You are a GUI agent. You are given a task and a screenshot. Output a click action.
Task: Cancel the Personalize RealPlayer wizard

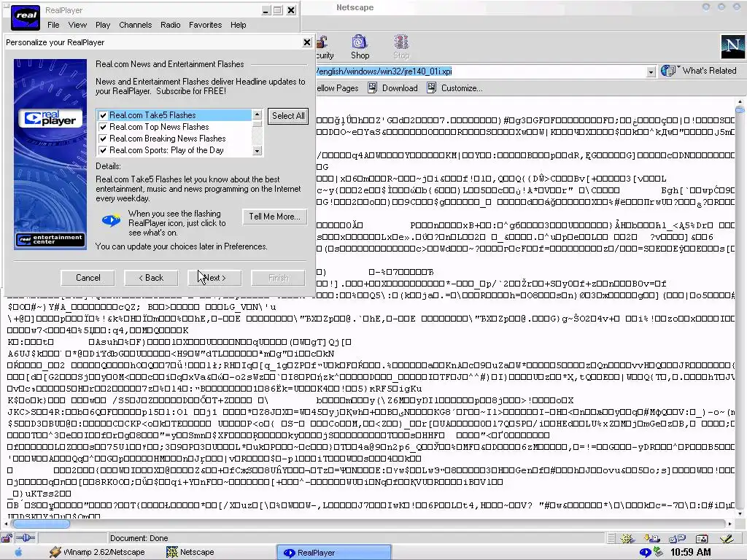point(88,278)
